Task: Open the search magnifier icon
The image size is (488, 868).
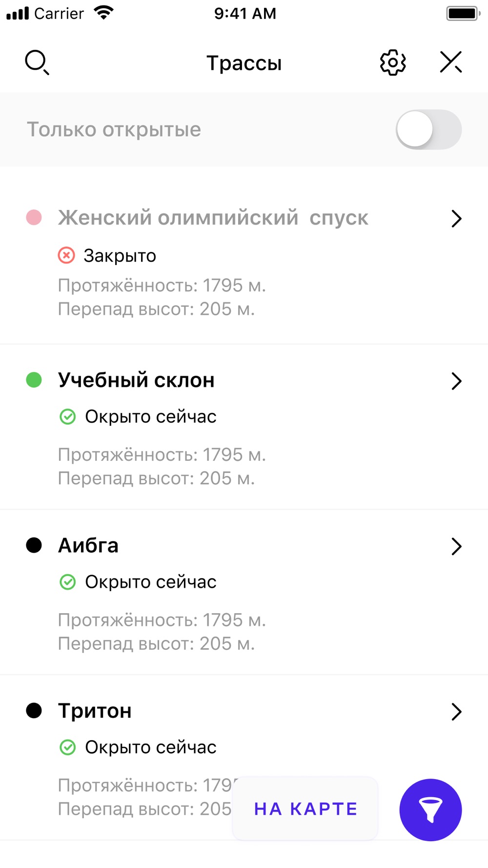Action: pyautogui.click(x=37, y=62)
